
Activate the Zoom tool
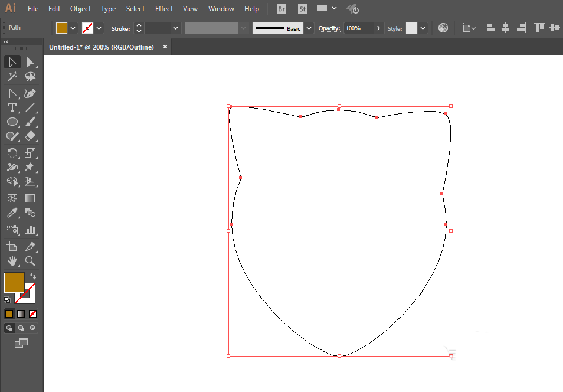tap(31, 260)
